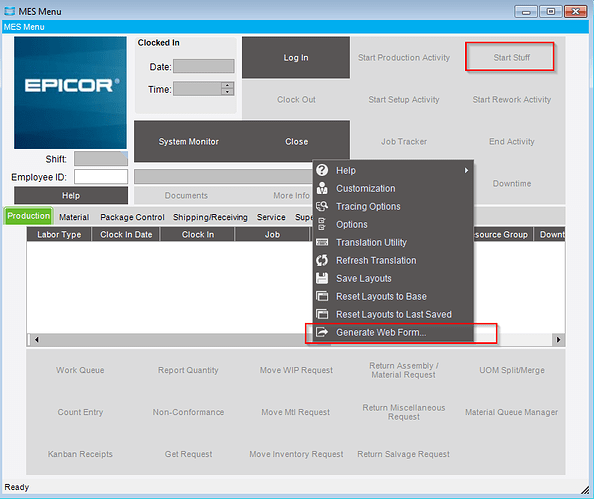Expand the Help submenu arrow
594x499 pixels.
click(466, 171)
